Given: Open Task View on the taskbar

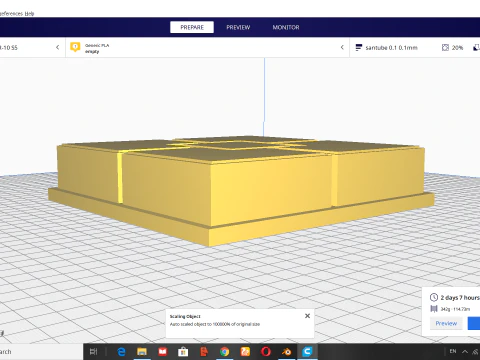Looking at the screenshot, I should click(x=93, y=351).
